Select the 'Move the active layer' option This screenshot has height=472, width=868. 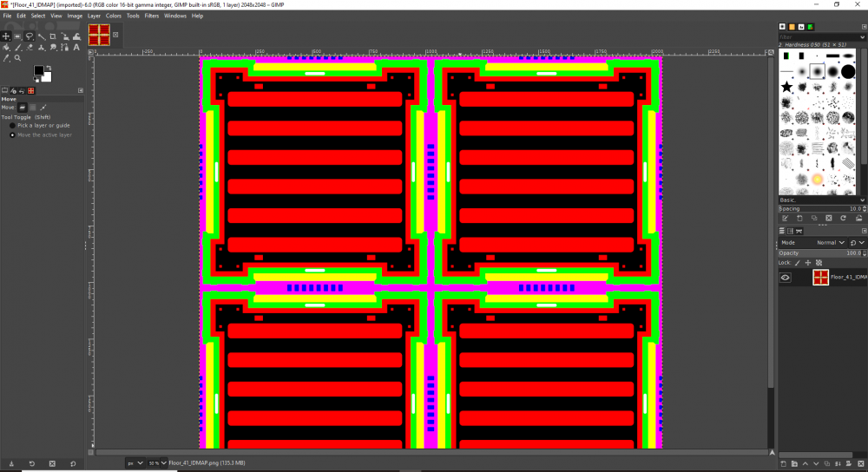(x=12, y=135)
